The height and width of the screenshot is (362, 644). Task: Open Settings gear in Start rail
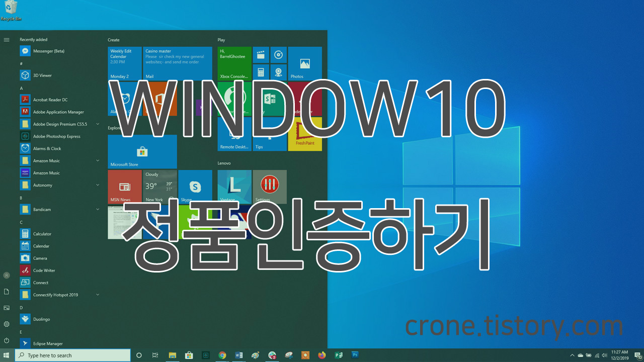coord(7,324)
